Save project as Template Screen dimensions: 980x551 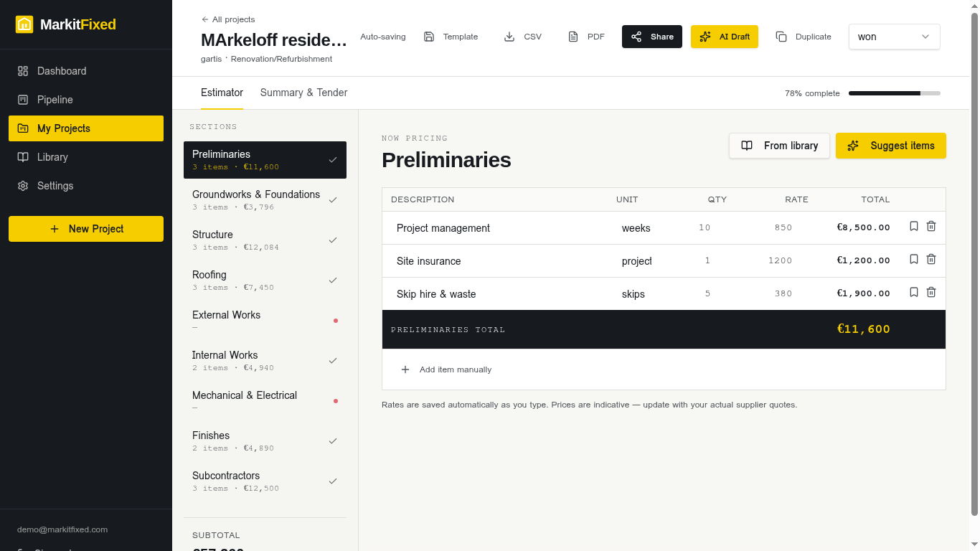tap(451, 37)
